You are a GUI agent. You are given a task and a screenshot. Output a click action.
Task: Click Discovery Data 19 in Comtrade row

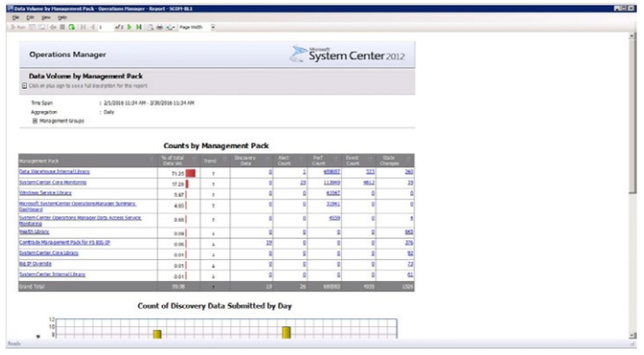(269, 242)
